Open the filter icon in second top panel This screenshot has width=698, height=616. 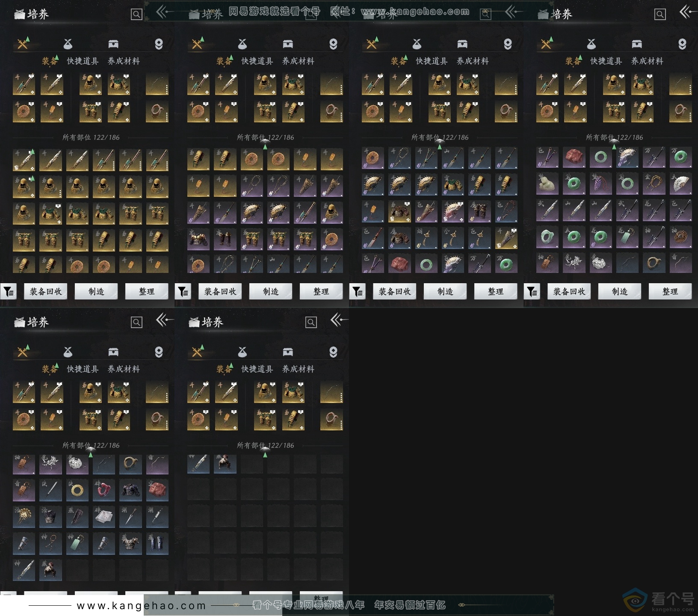183,291
